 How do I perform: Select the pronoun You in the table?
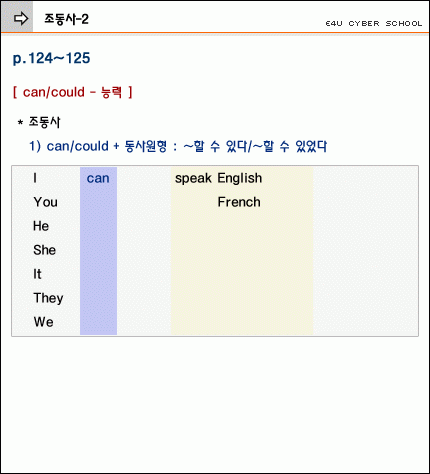46,202
